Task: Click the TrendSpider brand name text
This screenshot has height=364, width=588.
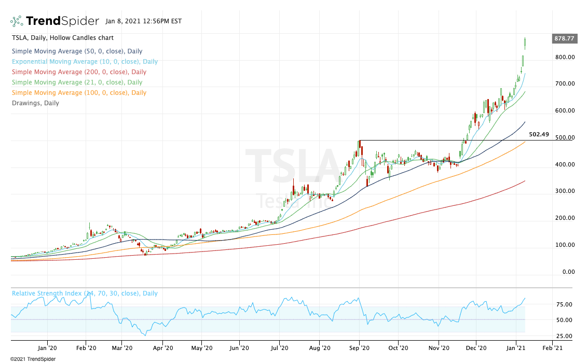Action: pos(63,21)
